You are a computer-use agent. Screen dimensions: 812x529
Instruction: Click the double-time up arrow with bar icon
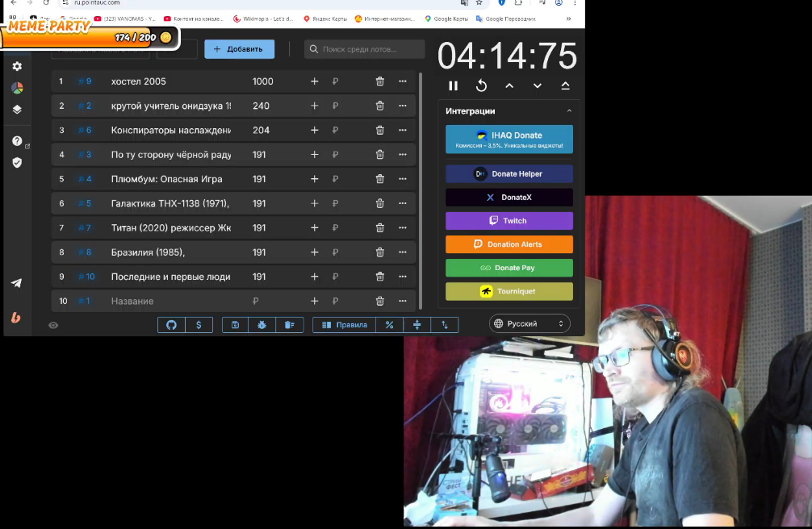point(566,86)
